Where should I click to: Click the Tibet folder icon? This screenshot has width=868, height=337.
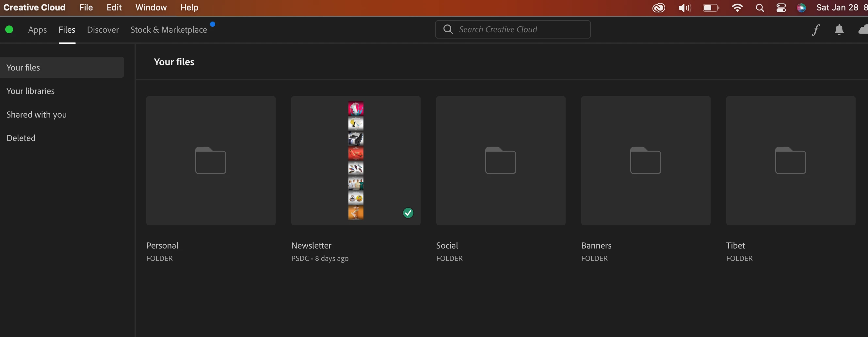[x=790, y=160]
